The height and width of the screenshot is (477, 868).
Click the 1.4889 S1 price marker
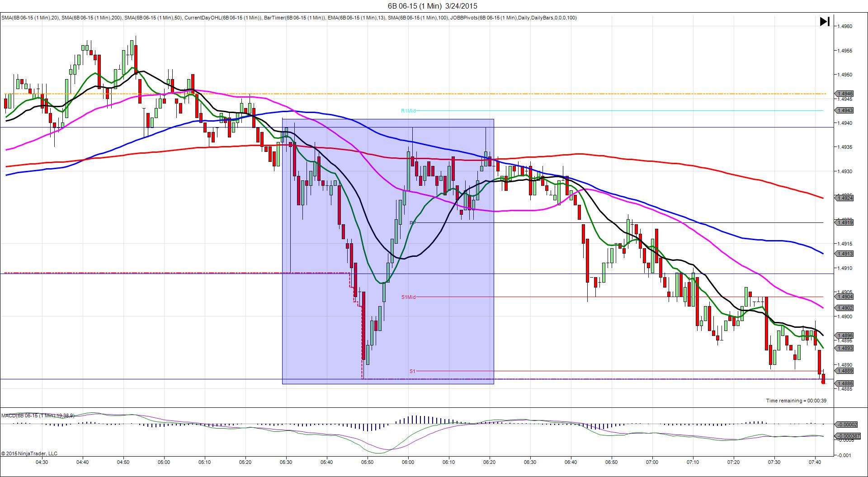tap(844, 371)
